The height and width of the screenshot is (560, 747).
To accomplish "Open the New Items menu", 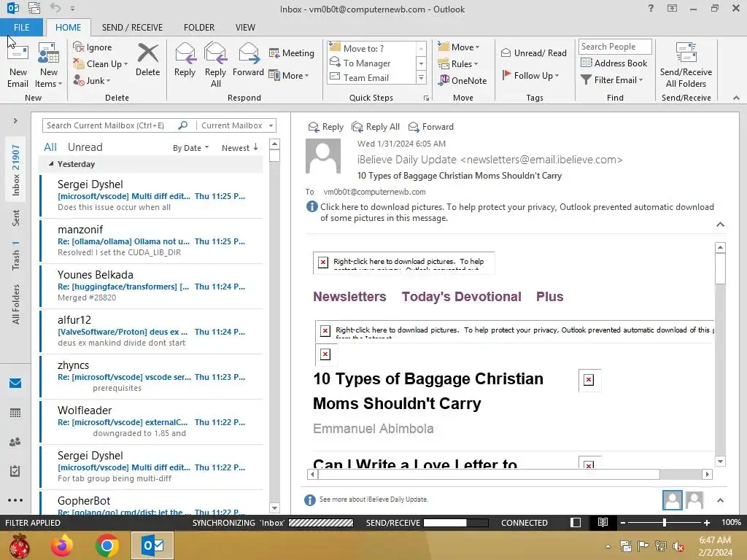I will coord(49,65).
